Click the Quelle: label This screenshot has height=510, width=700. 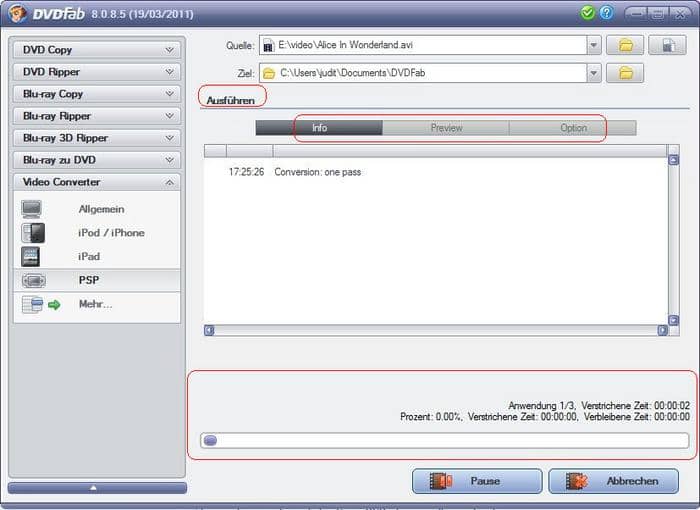[x=240, y=45]
